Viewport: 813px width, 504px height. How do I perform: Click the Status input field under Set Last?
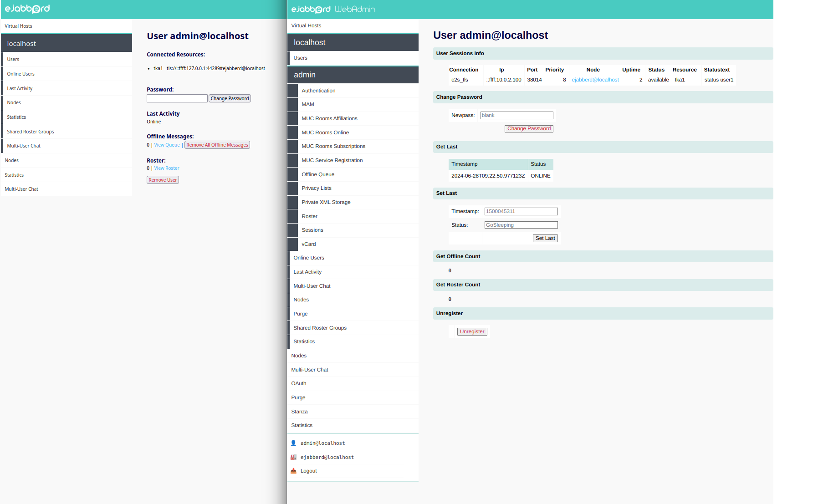coord(521,225)
